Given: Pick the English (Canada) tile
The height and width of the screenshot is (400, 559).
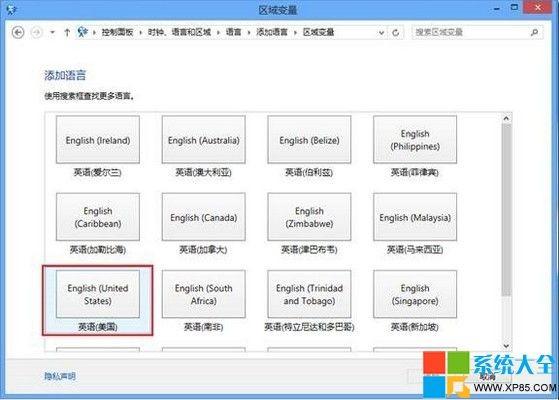Looking at the screenshot, I should tap(204, 217).
